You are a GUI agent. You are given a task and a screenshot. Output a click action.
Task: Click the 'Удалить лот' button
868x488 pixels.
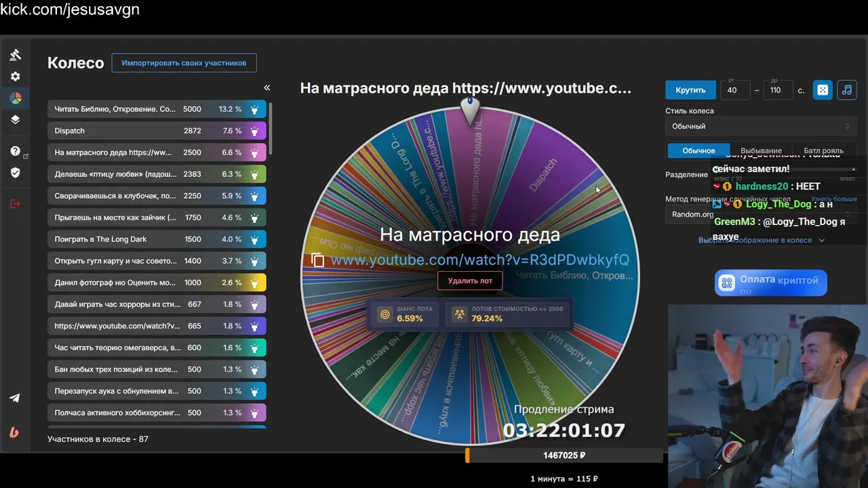[470, 281]
